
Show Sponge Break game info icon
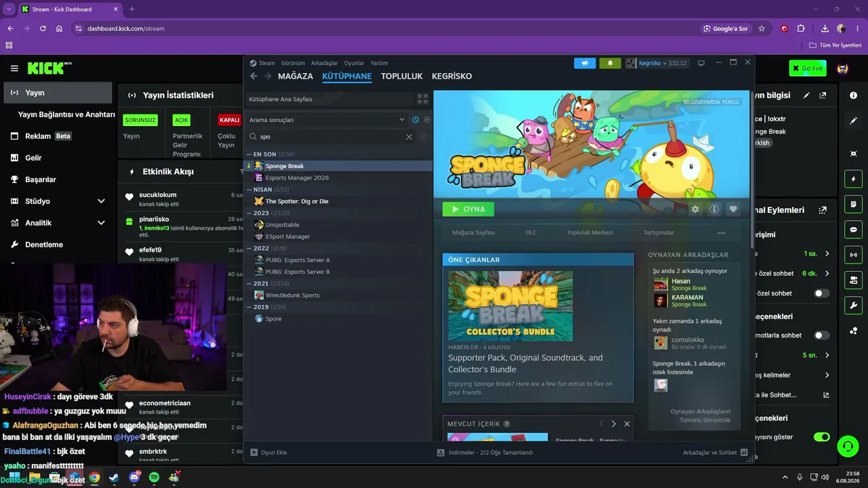point(714,209)
